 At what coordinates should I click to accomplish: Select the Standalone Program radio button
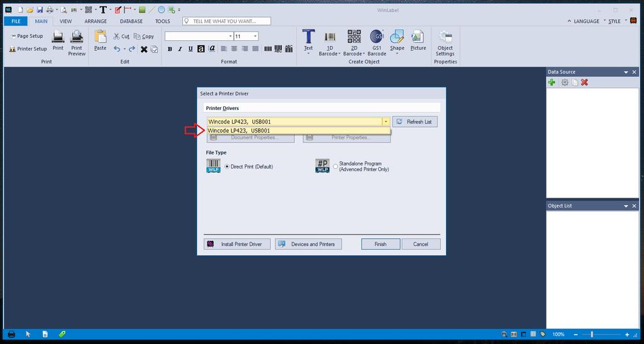(x=336, y=167)
